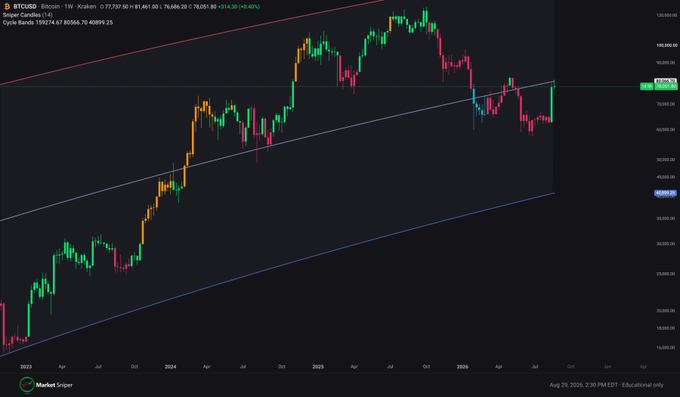680x397 pixels.
Task: Click the 100,000.00 price axis label
Action: 667,45
